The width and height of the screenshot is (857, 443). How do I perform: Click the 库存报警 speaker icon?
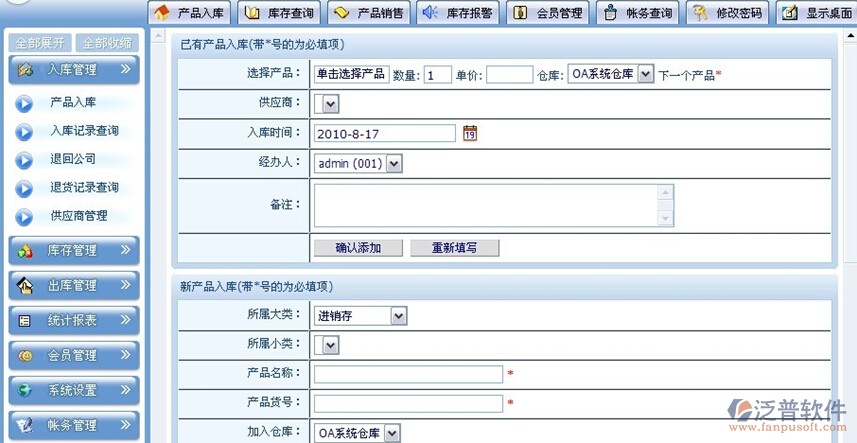click(430, 13)
